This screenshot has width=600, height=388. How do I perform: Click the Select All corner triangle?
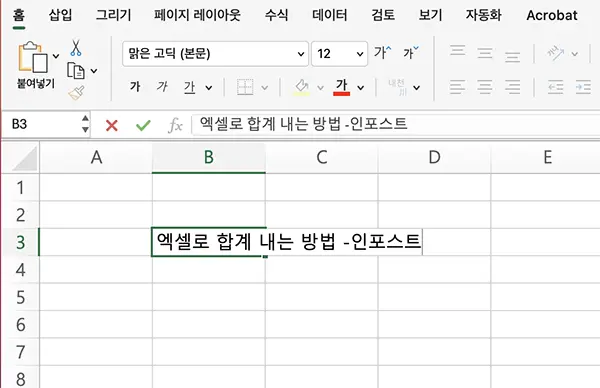(x=25, y=159)
